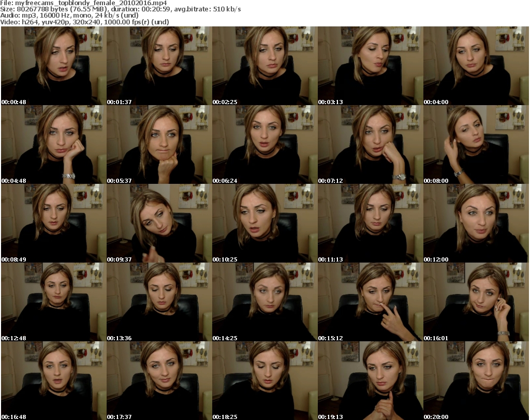Select the thumbnail timestamped 00:14:25
This screenshot has height=420, width=530.
(265, 302)
